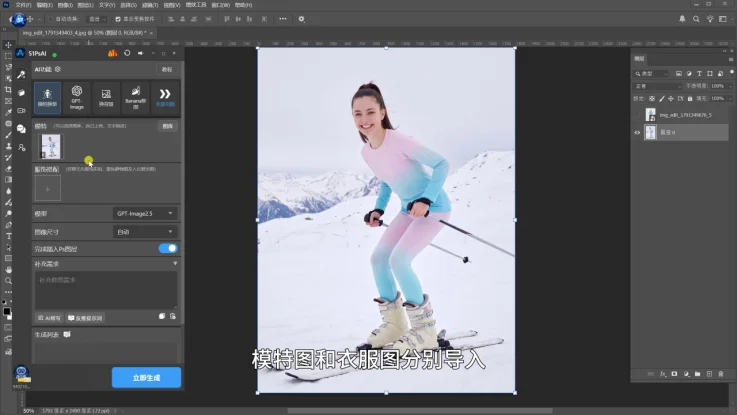Open the GPT-Image2.5 model dropdown
Image resolution: width=737 pixels, height=415 pixels.
tap(145, 213)
